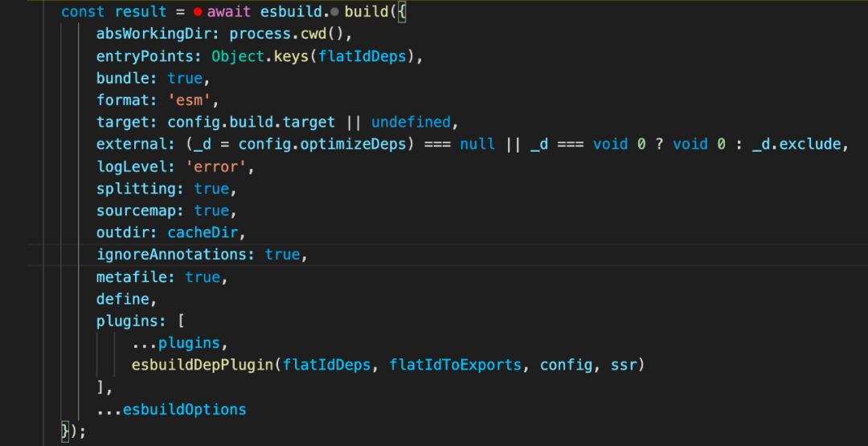This screenshot has width=868, height=446.
Task: Click the 'Object' identifier
Action: pyautogui.click(x=238, y=56)
